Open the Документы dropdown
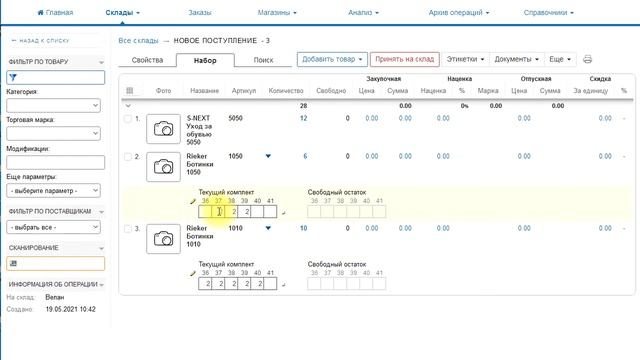The height and width of the screenshot is (360, 640). [516, 59]
